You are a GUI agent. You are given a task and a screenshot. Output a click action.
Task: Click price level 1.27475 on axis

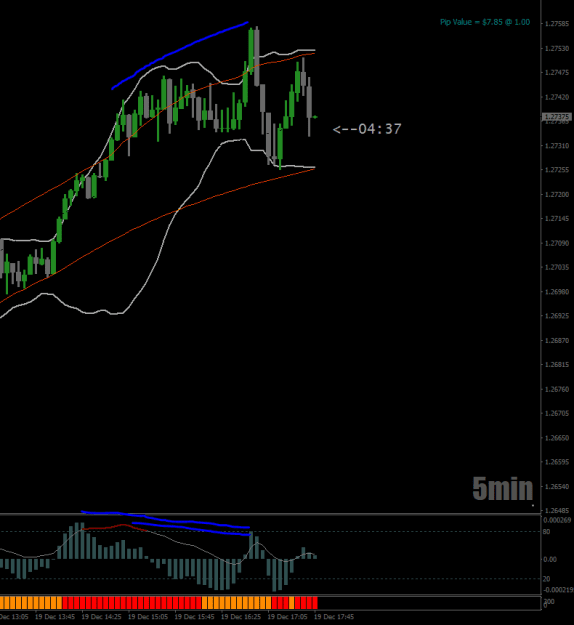[557, 73]
